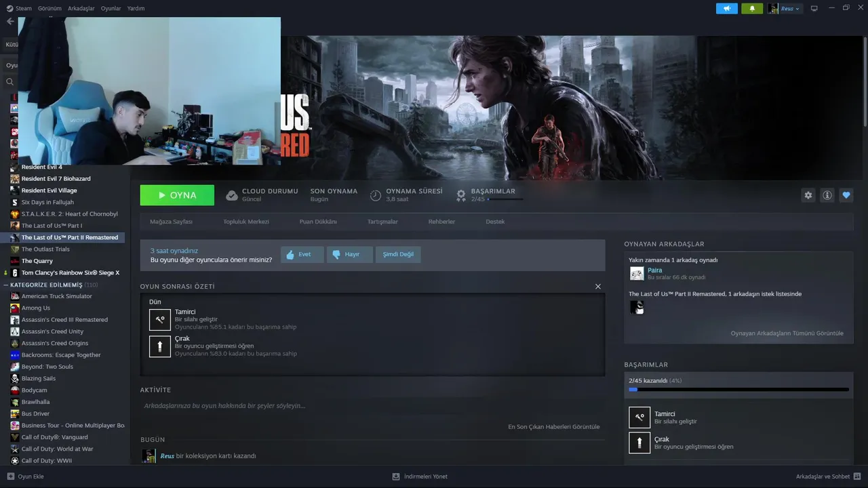Open the Steam menu

coord(19,8)
